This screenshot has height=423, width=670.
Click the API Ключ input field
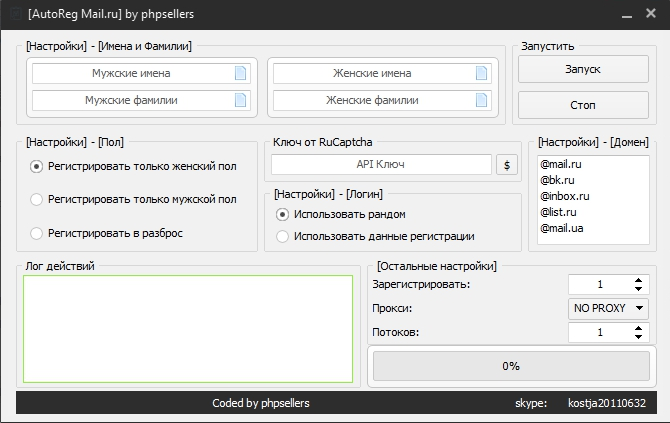(381, 165)
